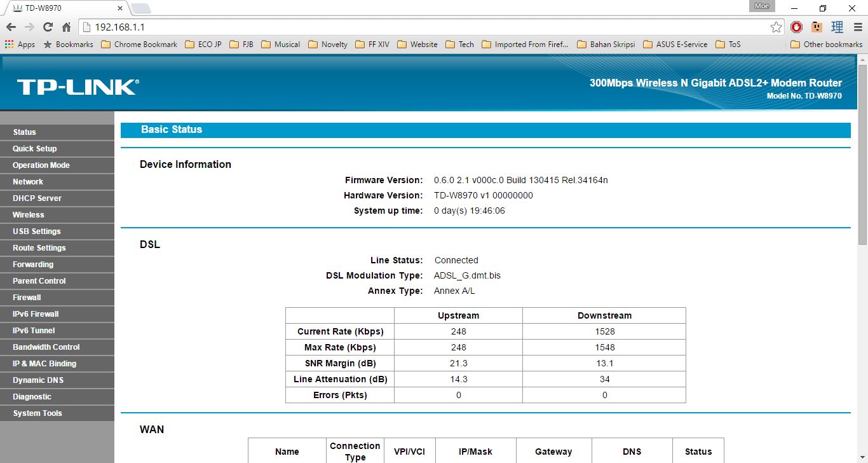Viewport: 868px width, 463px height.
Task: Click the forward navigation arrow
Action: click(28, 27)
